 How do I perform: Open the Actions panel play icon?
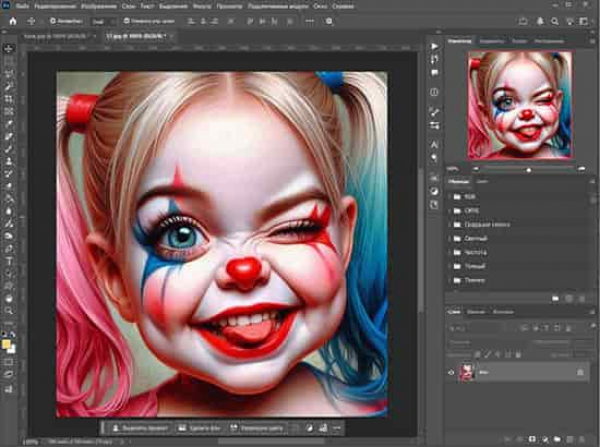click(434, 46)
